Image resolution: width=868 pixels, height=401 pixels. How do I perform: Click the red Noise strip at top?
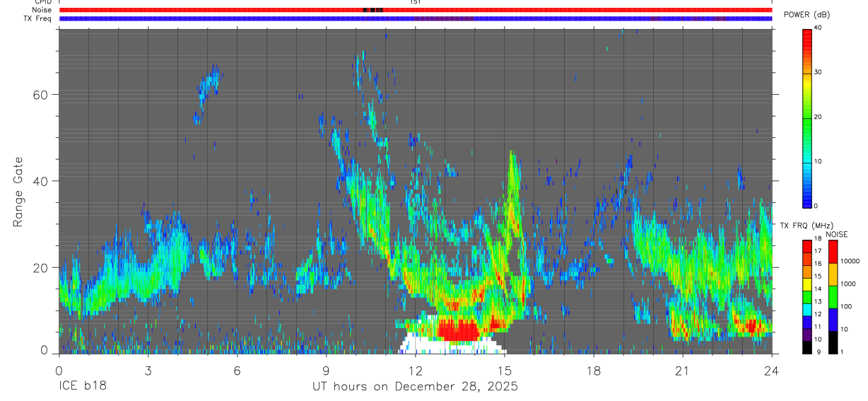(416, 10)
